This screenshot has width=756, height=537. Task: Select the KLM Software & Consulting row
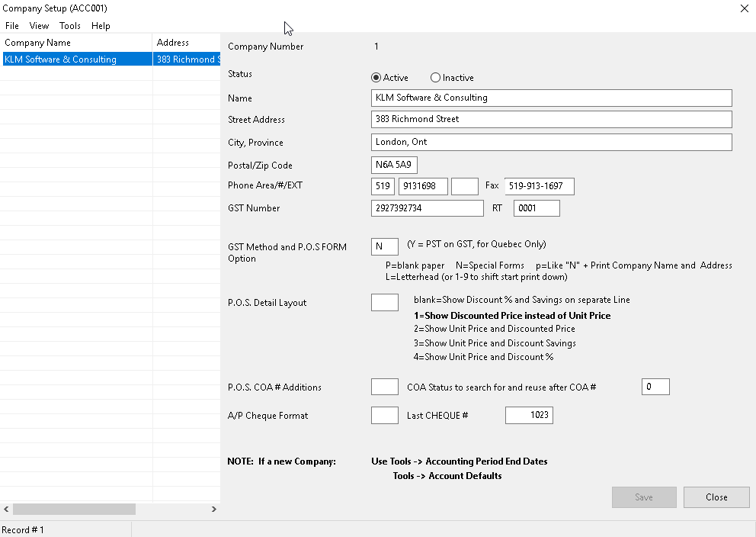pyautogui.click(x=111, y=59)
